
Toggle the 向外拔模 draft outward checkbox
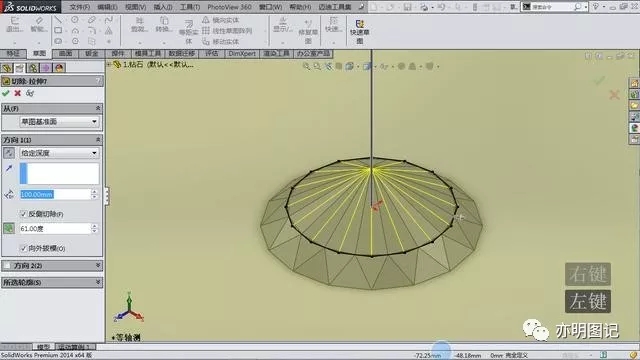(23, 248)
